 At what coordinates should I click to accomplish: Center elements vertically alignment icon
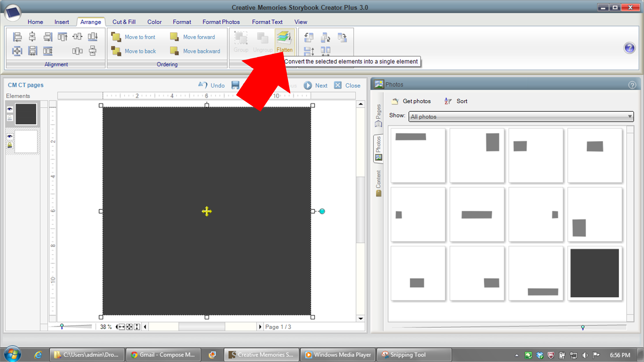point(77,37)
